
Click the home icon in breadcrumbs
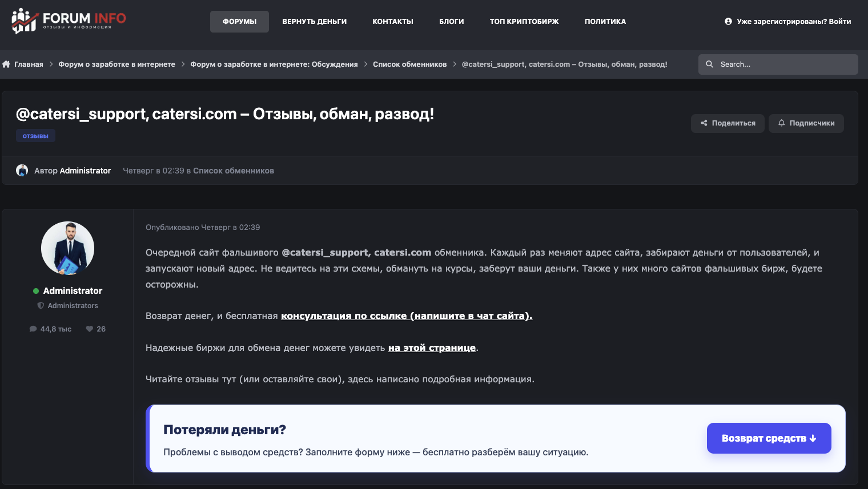pos(6,64)
